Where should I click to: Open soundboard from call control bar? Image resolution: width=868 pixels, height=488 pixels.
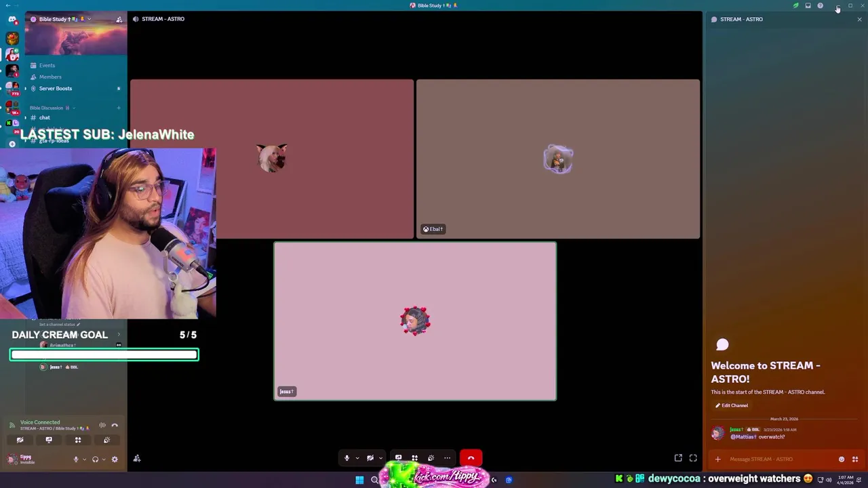click(431, 458)
